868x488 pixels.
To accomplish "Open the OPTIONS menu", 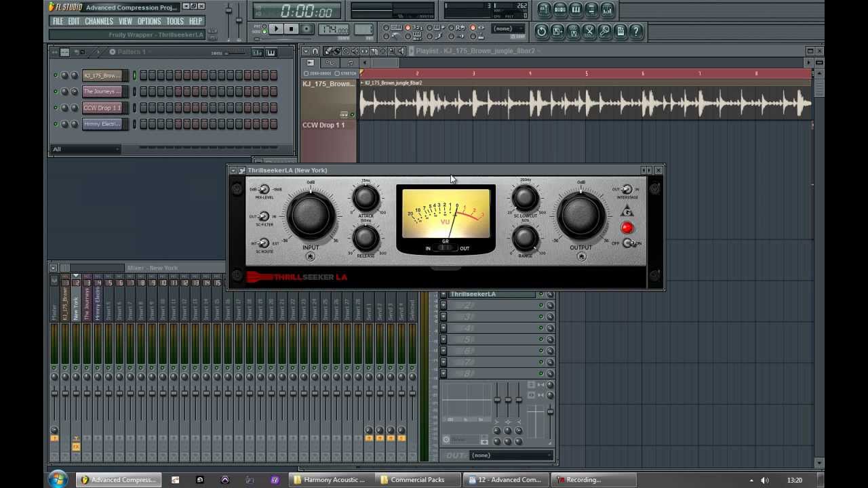I will tap(149, 21).
